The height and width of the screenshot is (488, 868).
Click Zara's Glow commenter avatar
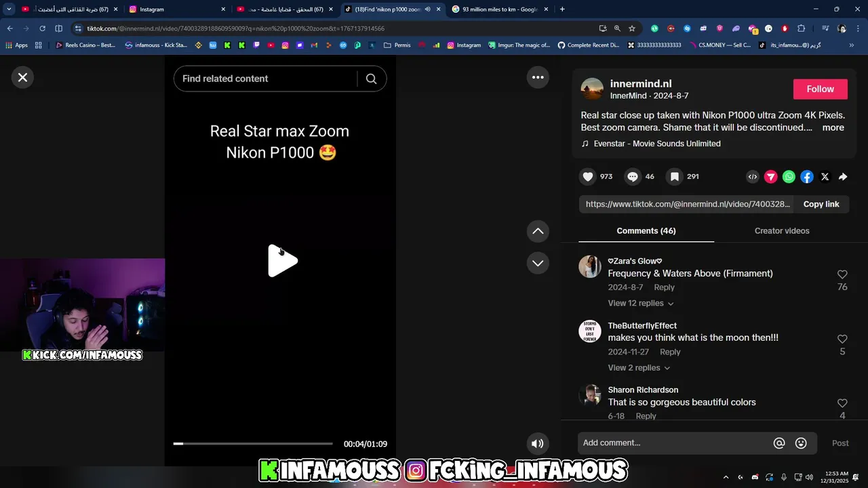point(590,267)
